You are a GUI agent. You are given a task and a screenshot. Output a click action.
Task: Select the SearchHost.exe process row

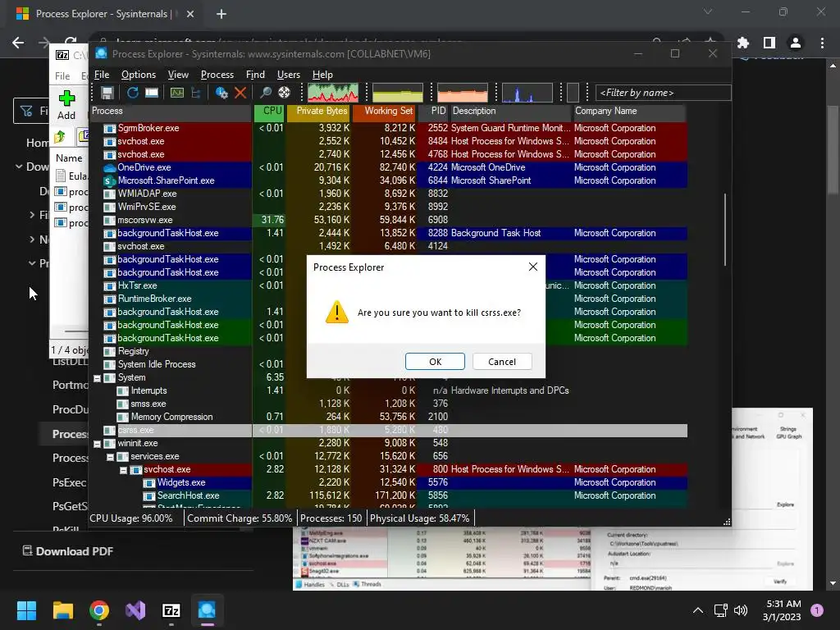coord(389,495)
